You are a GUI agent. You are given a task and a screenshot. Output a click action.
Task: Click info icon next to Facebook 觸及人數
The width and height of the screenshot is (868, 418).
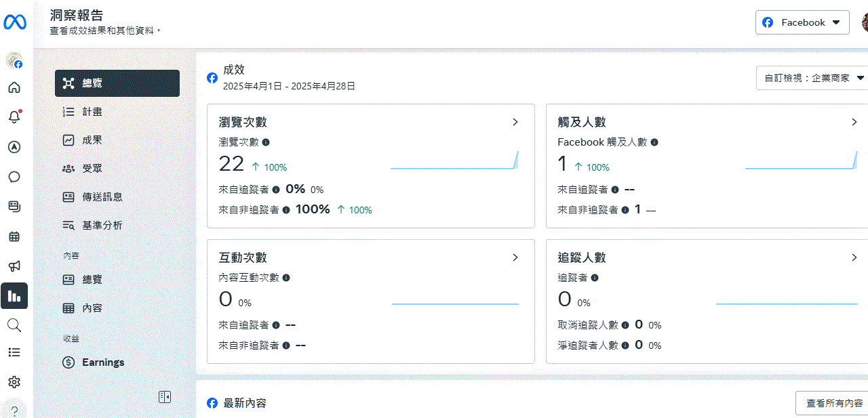(654, 142)
